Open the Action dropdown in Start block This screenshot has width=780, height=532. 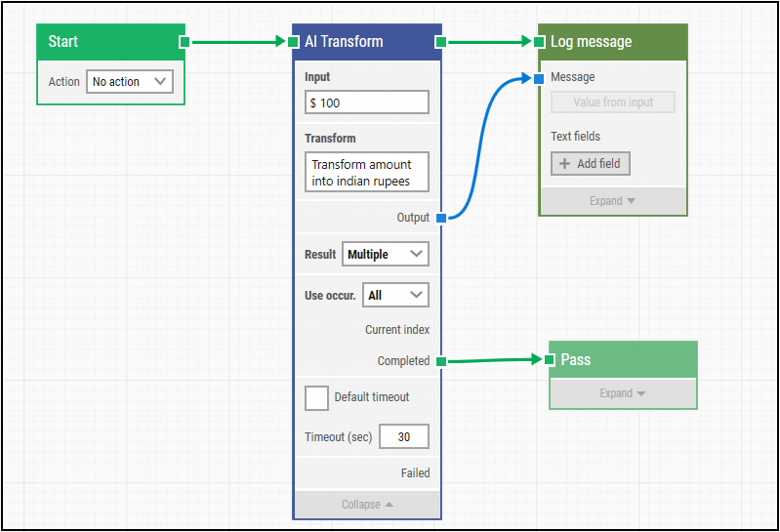pos(130,82)
